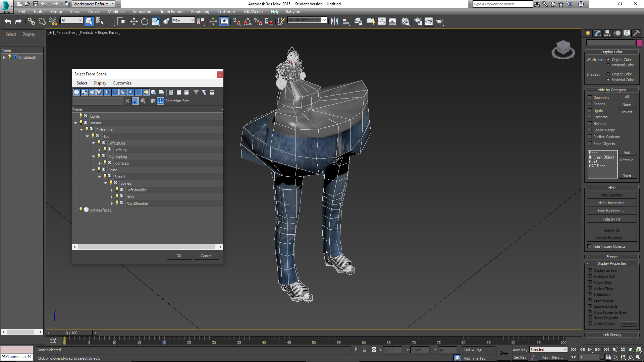
Task: Toggle the Angle Snap icon
Action: (x=248, y=21)
